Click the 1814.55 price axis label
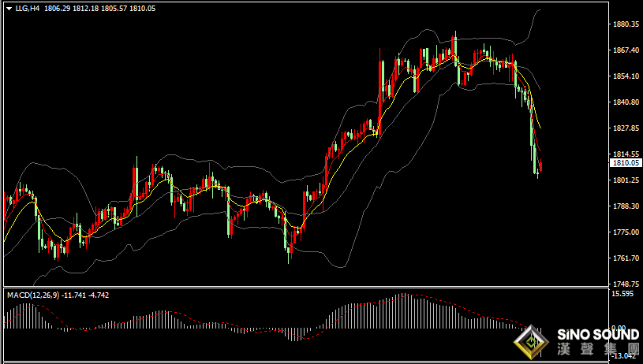The image size is (643, 364). (x=626, y=154)
